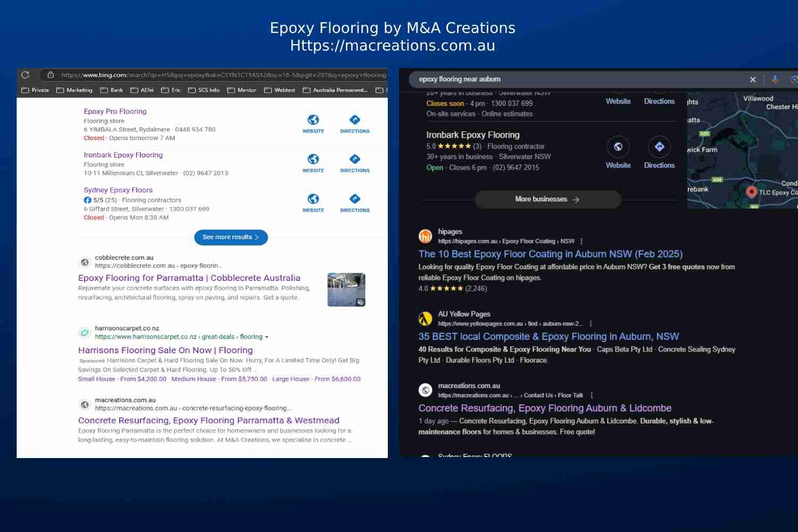
Task: Open more options dots for hipages result
Action: click(x=581, y=242)
